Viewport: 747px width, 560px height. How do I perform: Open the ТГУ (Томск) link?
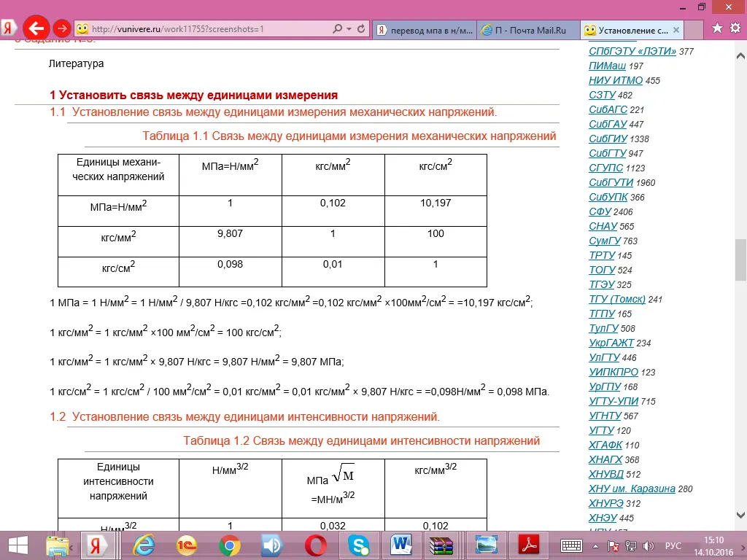(x=617, y=299)
